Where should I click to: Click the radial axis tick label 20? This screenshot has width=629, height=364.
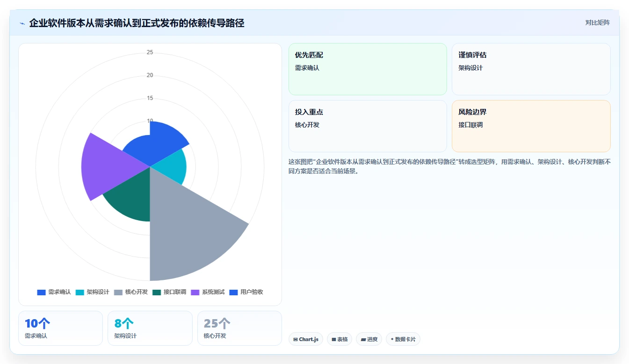(150, 75)
